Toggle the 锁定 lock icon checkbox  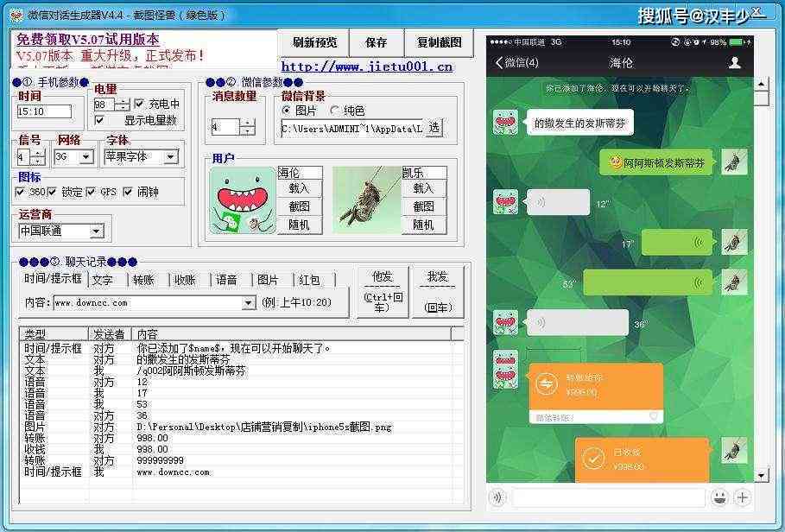52,192
